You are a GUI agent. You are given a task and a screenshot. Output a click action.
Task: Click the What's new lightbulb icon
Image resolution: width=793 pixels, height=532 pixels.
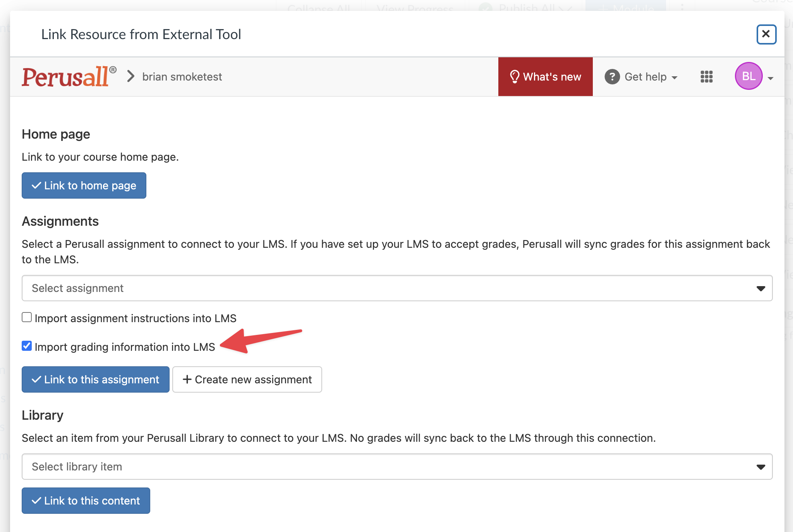coord(515,76)
